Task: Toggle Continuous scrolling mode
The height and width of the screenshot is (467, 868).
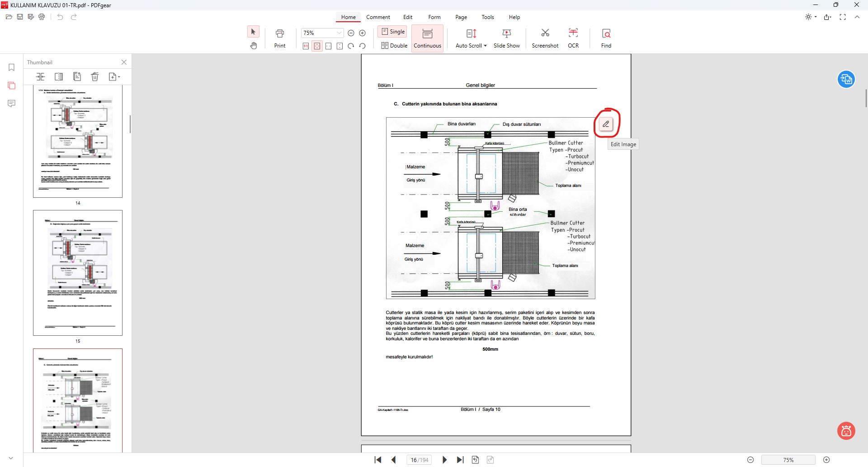Action: (x=427, y=38)
